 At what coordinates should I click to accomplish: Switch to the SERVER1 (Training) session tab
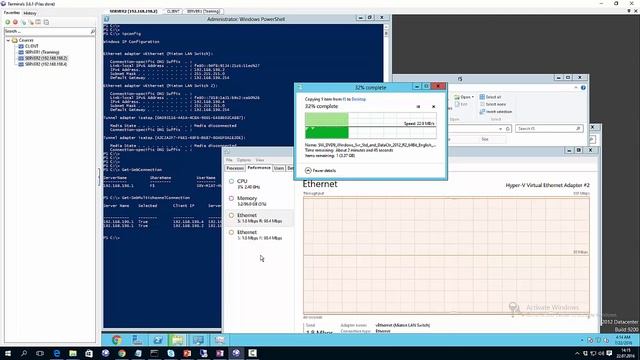coord(203,11)
